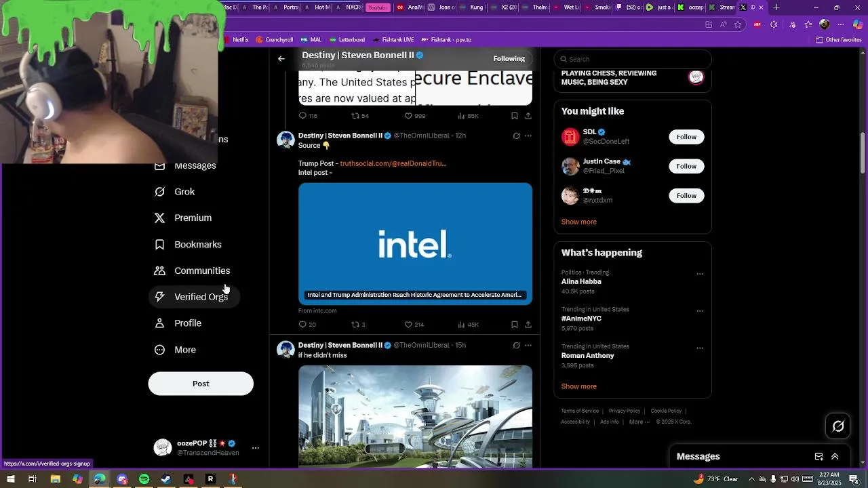Open the Intel article preview card
This screenshot has width=868, height=488.
pos(415,244)
